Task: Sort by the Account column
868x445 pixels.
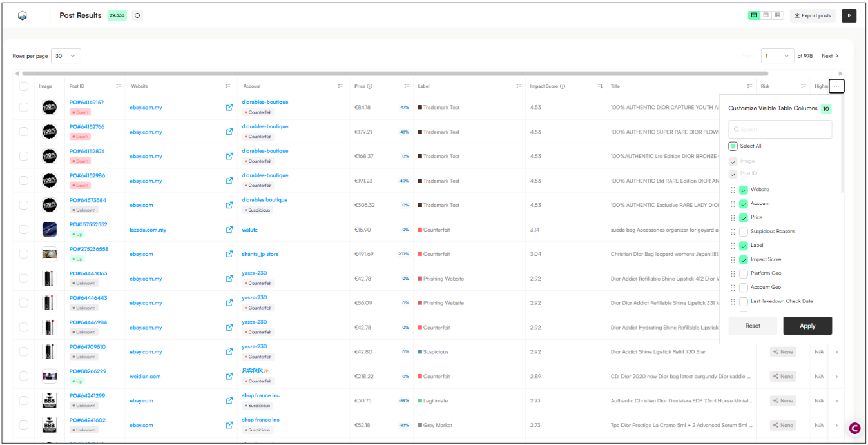Action: coord(340,86)
